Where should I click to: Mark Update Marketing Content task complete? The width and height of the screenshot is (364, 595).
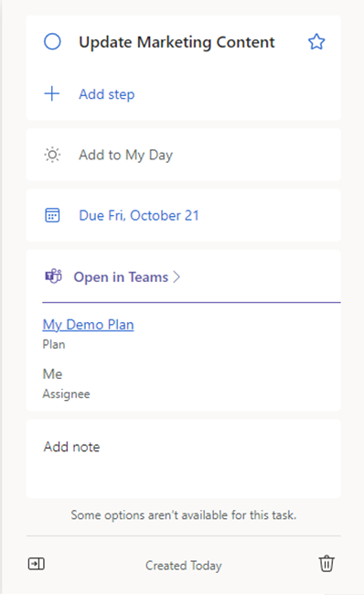pyautogui.click(x=52, y=42)
